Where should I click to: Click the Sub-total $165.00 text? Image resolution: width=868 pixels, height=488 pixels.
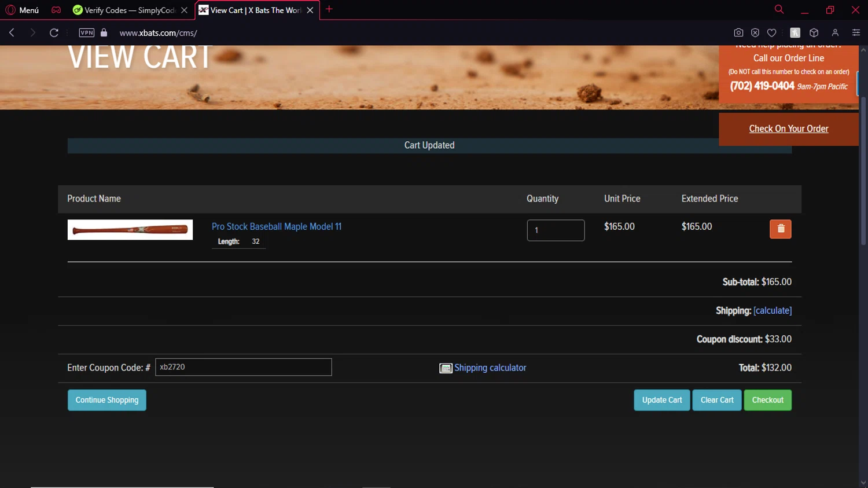[757, 282]
